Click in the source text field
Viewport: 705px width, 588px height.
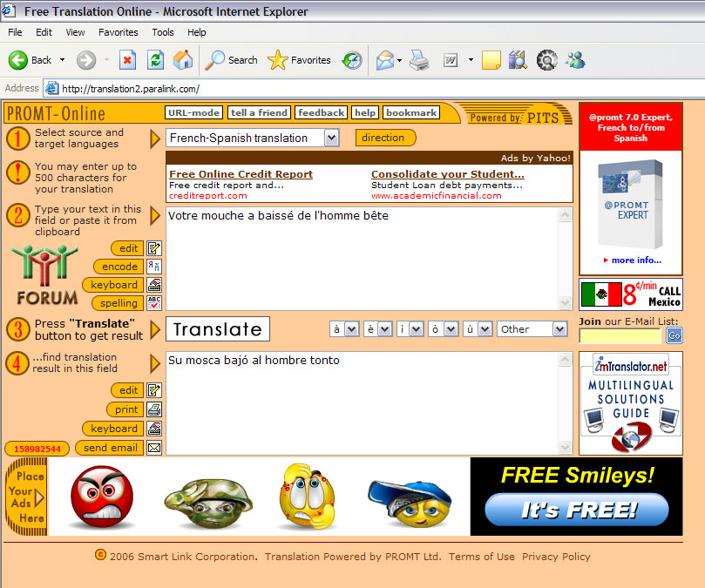tap(362, 258)
